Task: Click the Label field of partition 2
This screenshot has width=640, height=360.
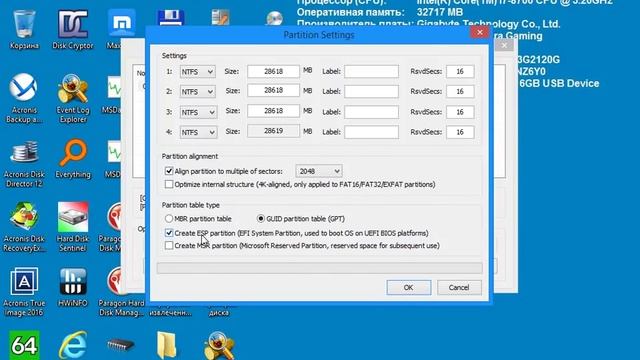Action: tap(371, 91)
